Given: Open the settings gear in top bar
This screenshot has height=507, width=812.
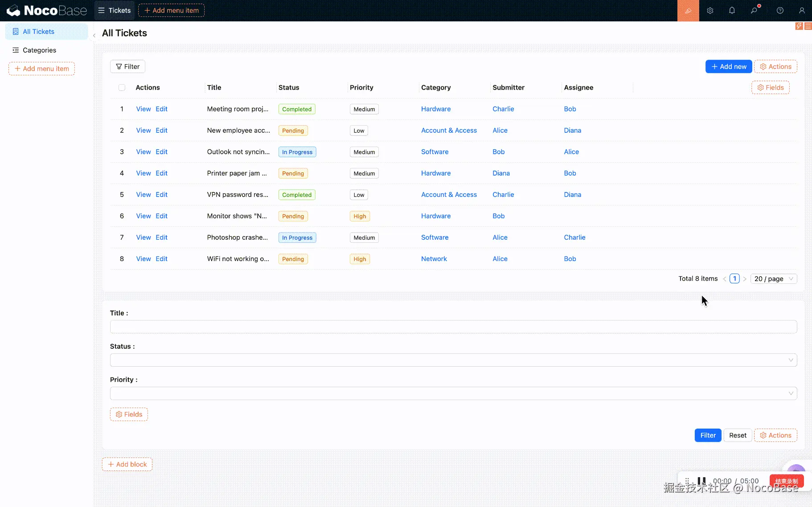Looking at the screenshot, I should click(710, 11).
